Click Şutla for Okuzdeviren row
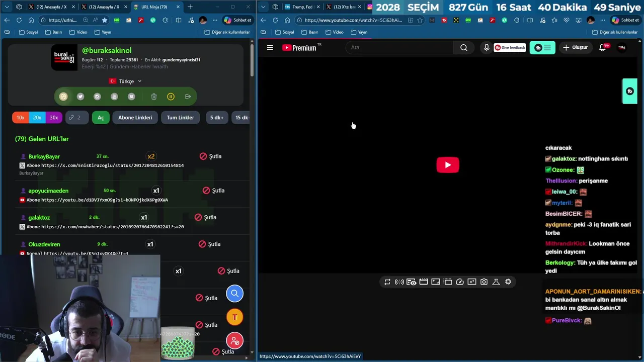 pos(209,244)
